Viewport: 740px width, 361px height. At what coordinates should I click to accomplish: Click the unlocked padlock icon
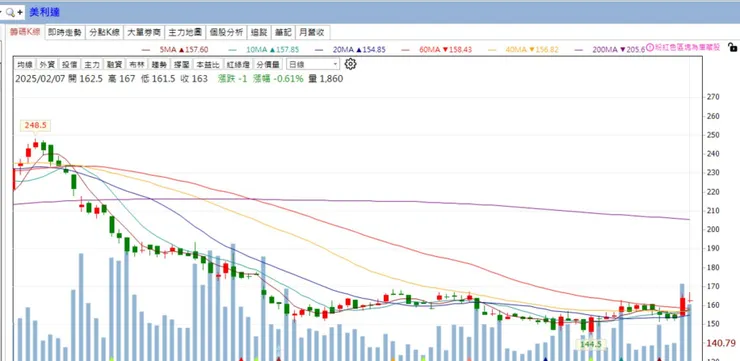(x=732, y=47)
